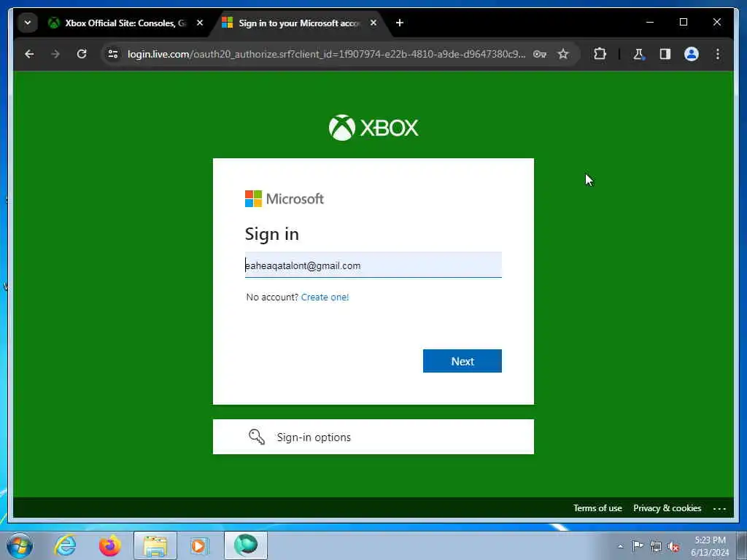Viewport: 747px width, 560px height.
Task: Click the Xbox logo
Action: [373, 128]
